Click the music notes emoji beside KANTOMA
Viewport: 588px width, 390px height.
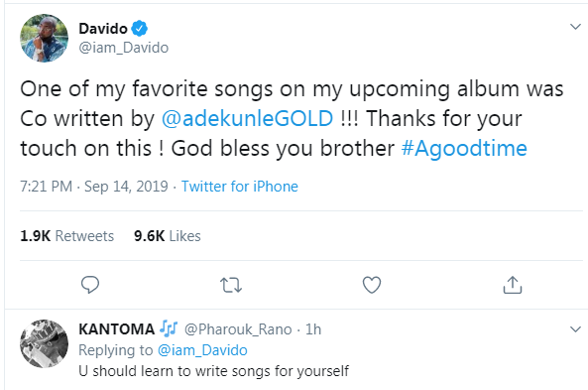point(169,328)
